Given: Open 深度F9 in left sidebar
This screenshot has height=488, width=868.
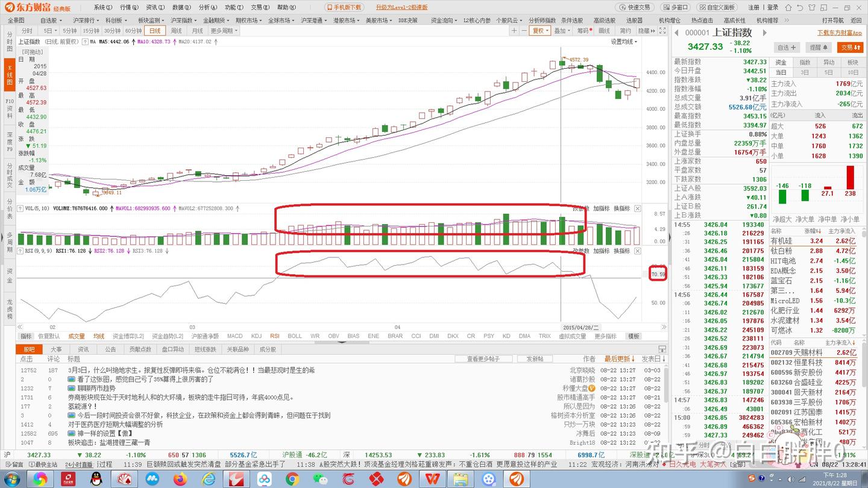Looking at the screenshot, I should pyautogui.click(x=9, y=142).
